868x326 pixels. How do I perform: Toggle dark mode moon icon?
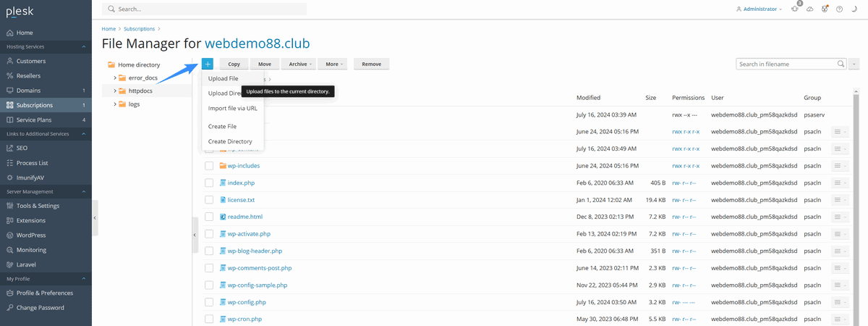(x=854, y=9)
